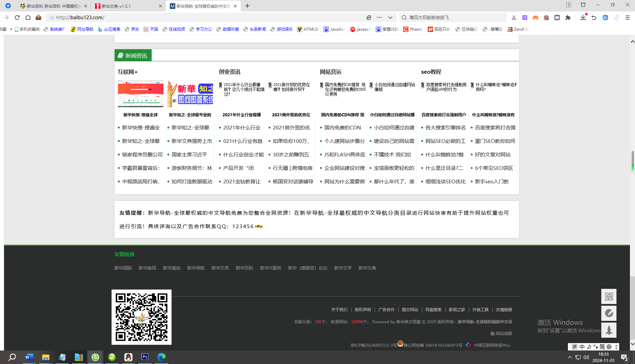Select the 新闻资讯 section tab
Viewport: 635px width, 364px height.
click(x=133, y=56)
